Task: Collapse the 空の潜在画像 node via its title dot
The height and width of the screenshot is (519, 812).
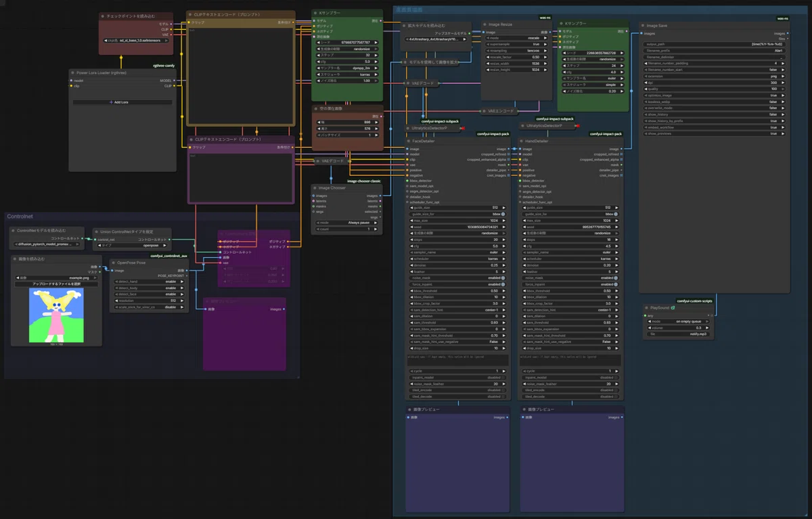Action: [316, 108]
